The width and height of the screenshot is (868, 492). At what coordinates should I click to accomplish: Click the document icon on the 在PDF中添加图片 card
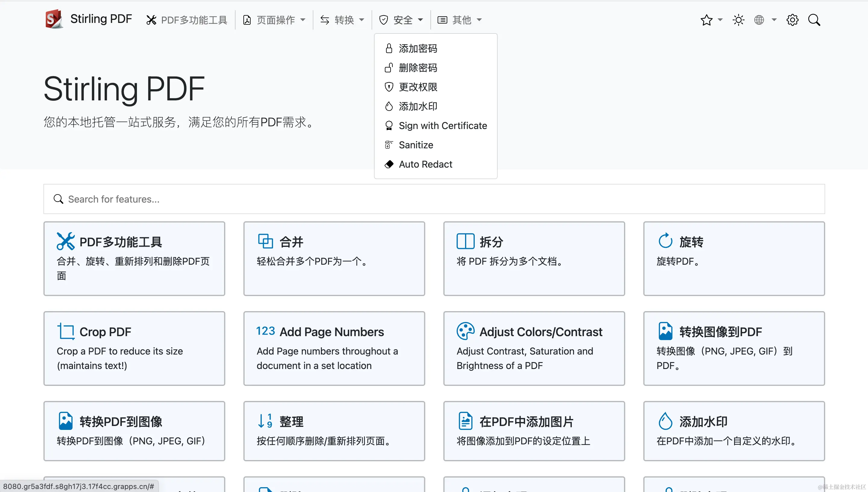[465, 421]
